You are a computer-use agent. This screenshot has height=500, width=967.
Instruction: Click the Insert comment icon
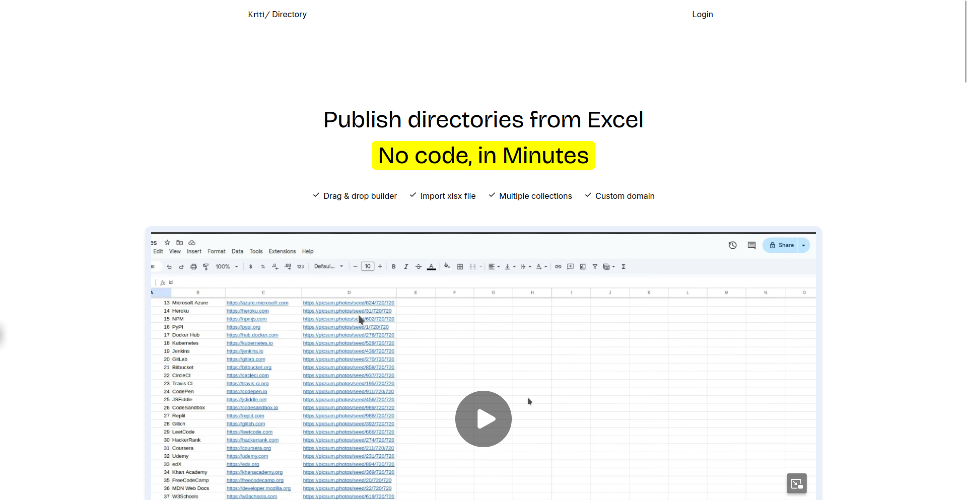point(570,267)
